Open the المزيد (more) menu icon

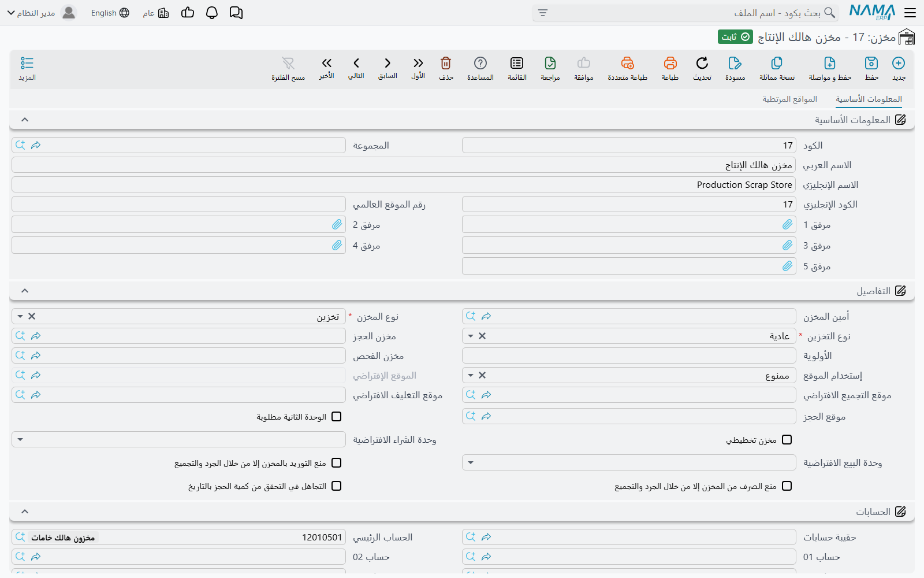click(x=27, y=63)
